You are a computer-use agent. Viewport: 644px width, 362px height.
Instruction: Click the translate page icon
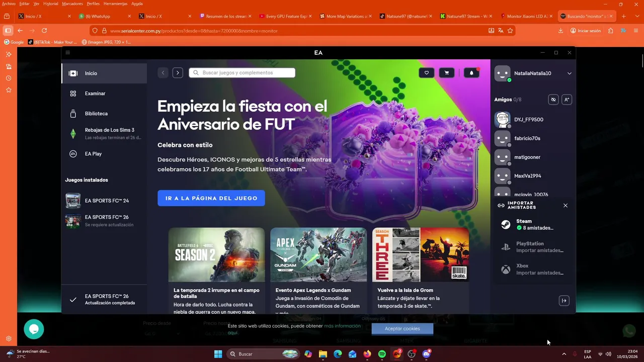pyautogui.click(x=501, y=31)
